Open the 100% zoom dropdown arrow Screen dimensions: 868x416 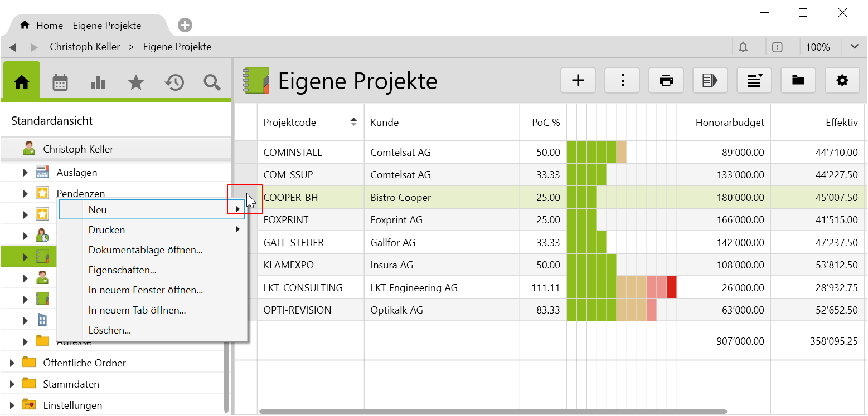click(x=854, y=47)
